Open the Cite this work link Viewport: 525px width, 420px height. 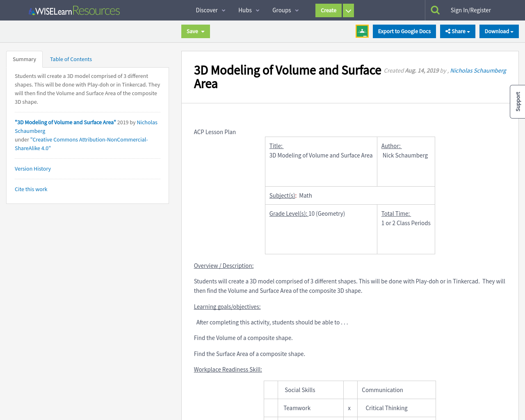31,189
